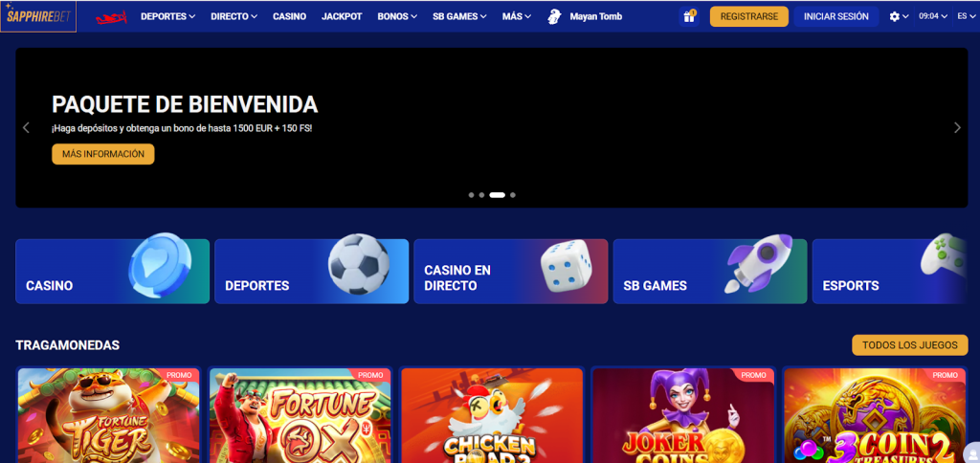This screenshot has height=463, width=980.
Task: Expand the Deportes dropdown menu
Action: point(167,17)
